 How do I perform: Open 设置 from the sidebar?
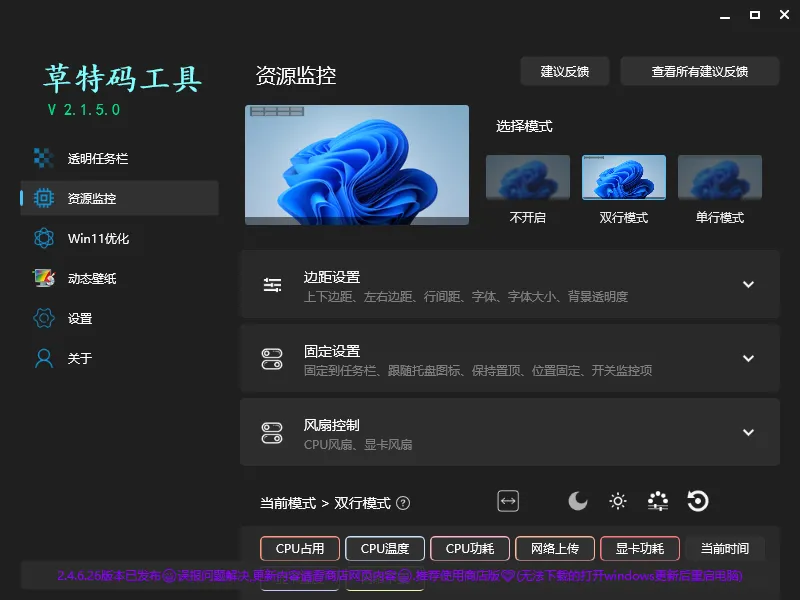(119, 318)
